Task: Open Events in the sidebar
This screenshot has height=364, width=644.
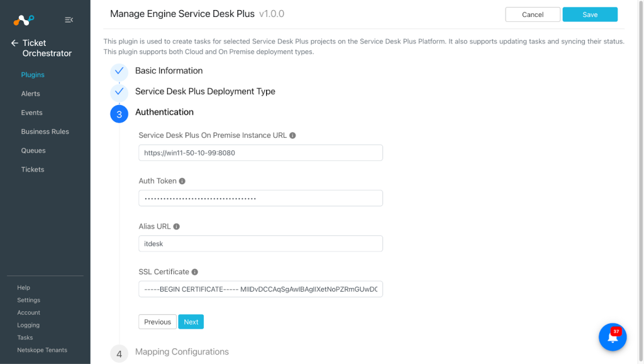Action: tap(31, 113)
